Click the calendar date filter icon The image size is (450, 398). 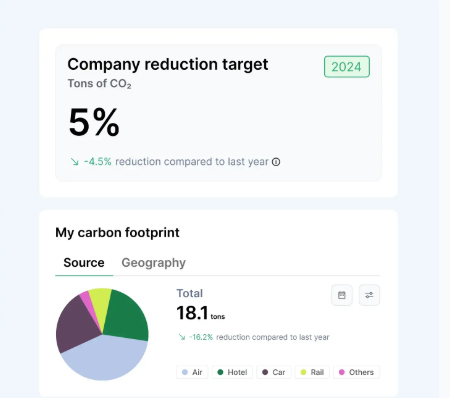pos(342,295)
